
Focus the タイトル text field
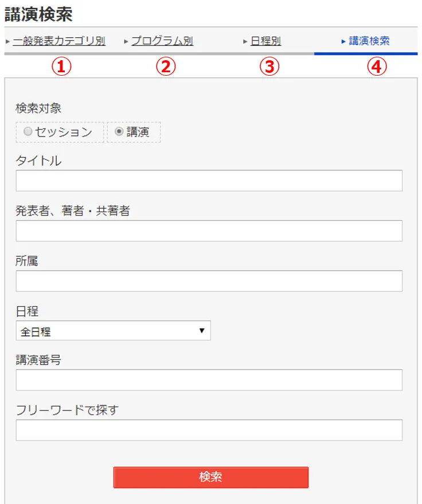tap(209, 181)
